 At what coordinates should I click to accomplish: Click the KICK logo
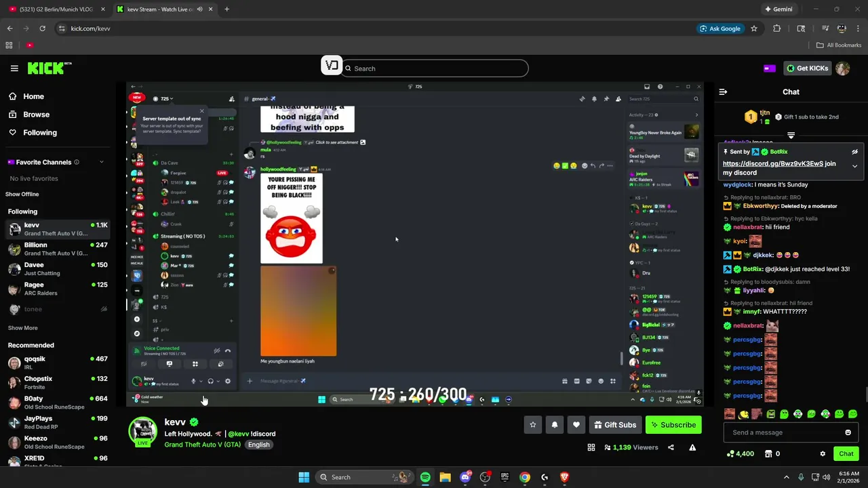[50, 68]
